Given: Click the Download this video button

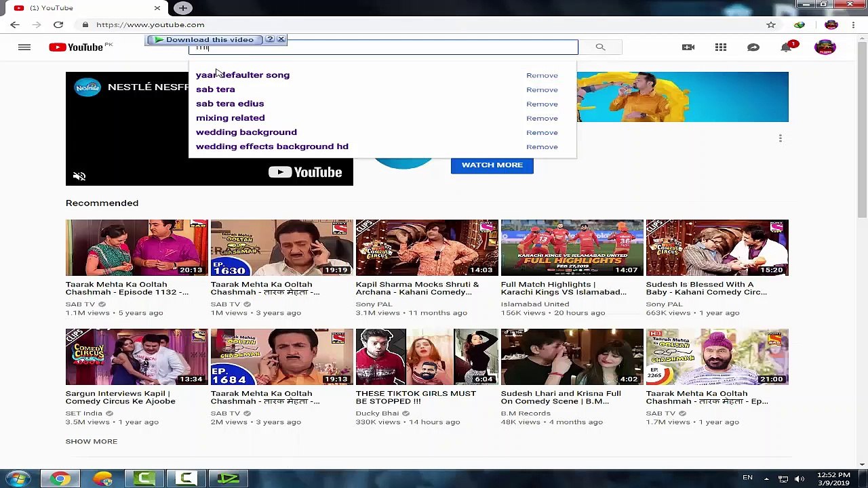Looking at the screenshot, I should [204, 39].
